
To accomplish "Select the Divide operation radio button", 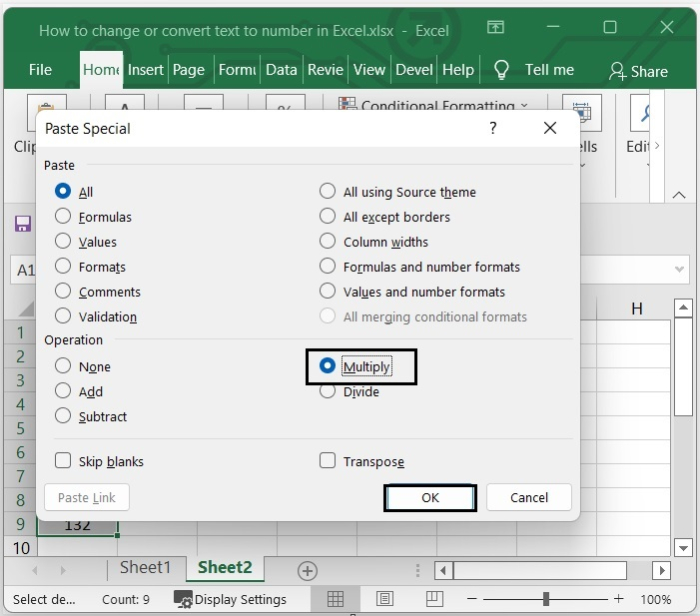I will pyautogui.click(x=327, y=391).
